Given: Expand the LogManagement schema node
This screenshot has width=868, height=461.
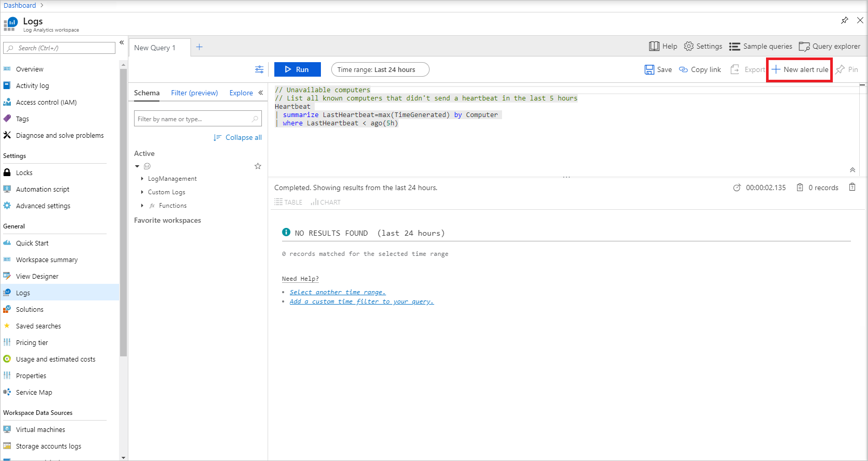Looking at the screenshot, I should tap(142, 179).
